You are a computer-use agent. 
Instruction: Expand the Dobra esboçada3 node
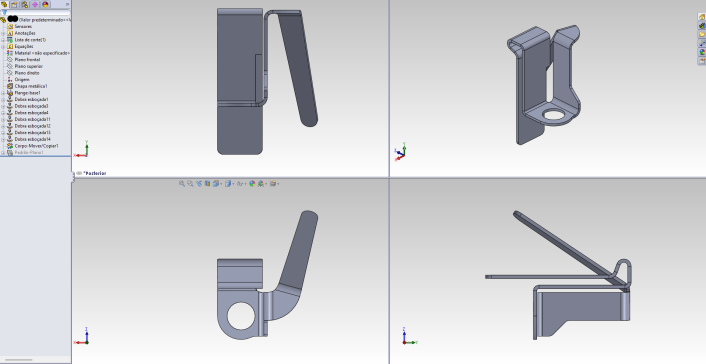[x=3, y=106]
